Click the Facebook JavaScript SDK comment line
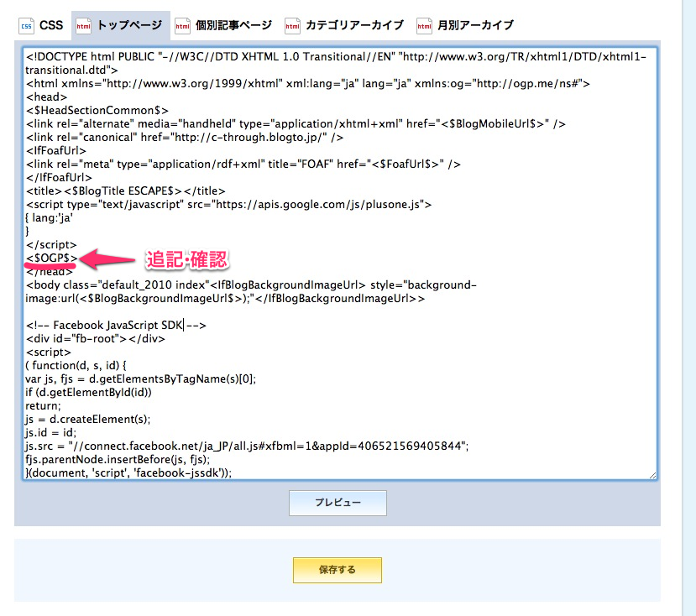This screenshot has width=696, height=616. pyautogui.click(x=116, y=326)
